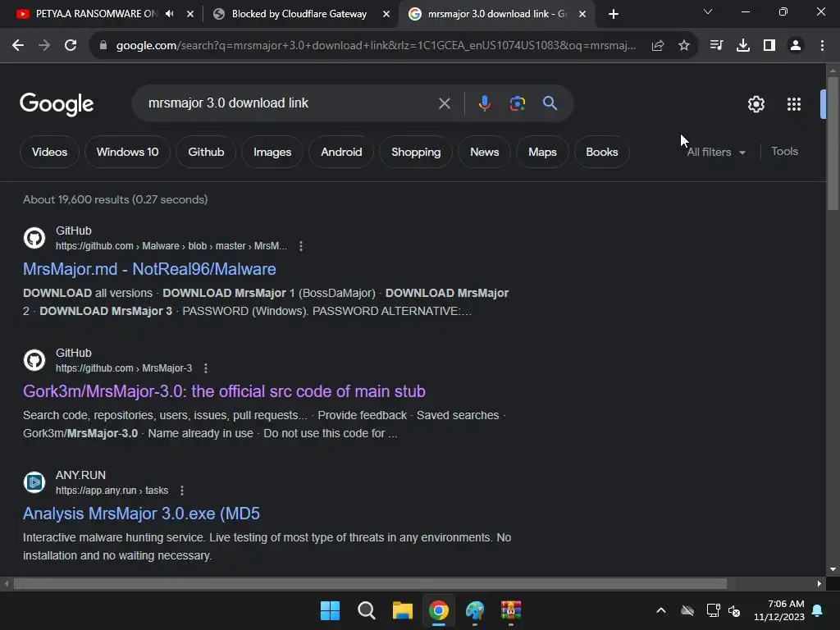Click the app.any.run tasks URL text
Viewport: 840px width, 630px height.
pyautogui.click(x=112, y=491)
